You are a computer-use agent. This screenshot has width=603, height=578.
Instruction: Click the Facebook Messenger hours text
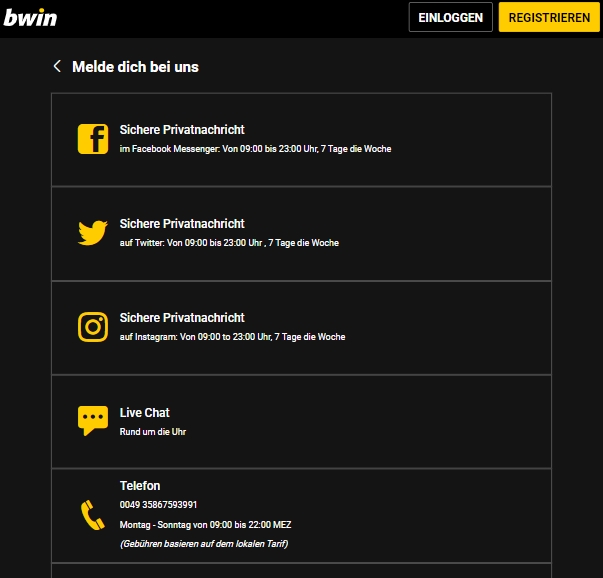255,149
